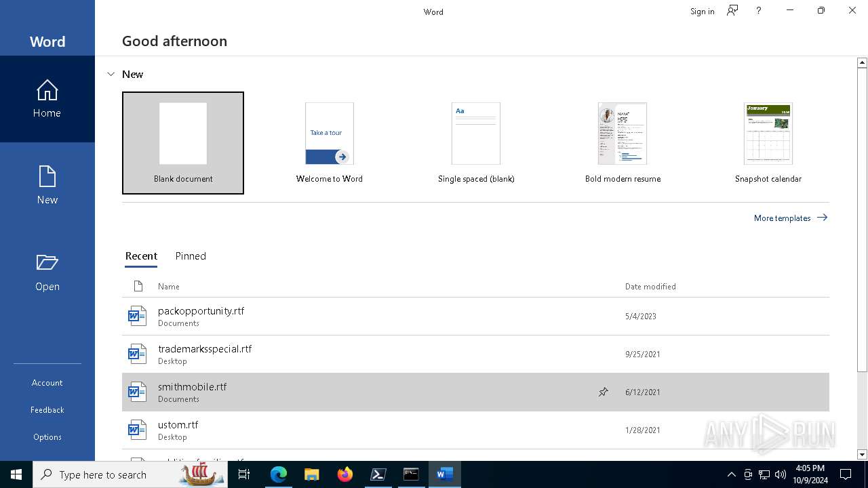
Task: Open PowerShell from taskbar
Action: tap(378, 474)
